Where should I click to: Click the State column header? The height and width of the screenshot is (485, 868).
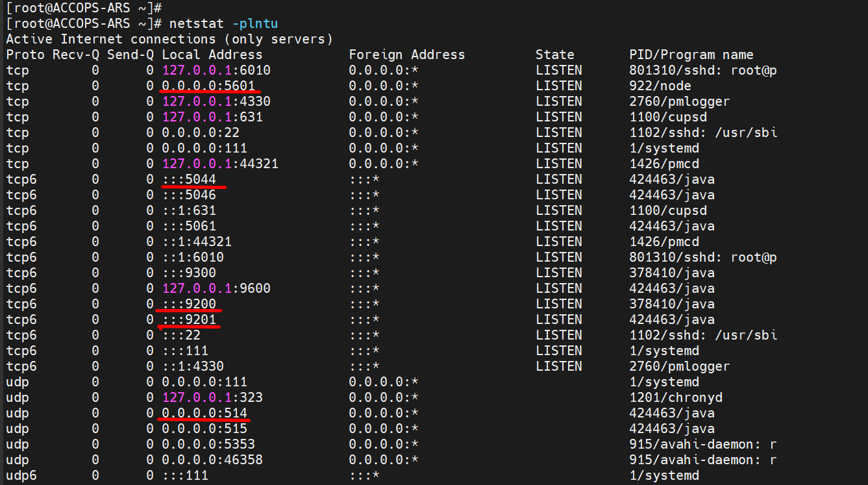point(554,55)
